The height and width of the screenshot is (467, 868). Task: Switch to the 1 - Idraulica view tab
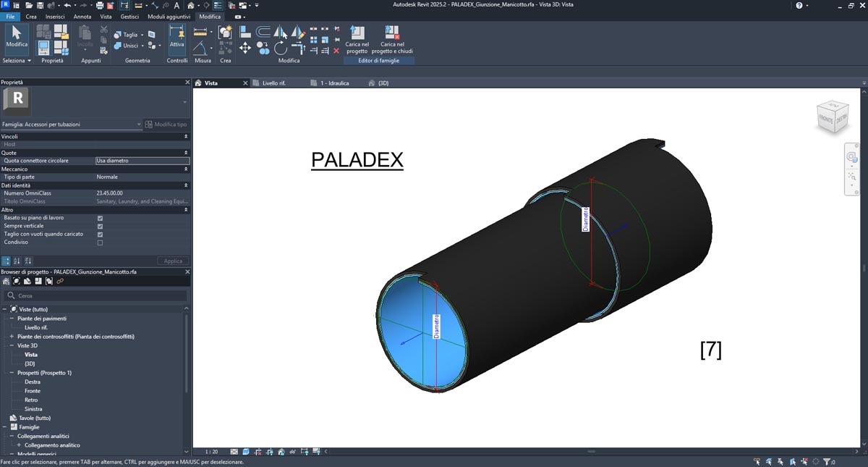click(x=334, y=83)
